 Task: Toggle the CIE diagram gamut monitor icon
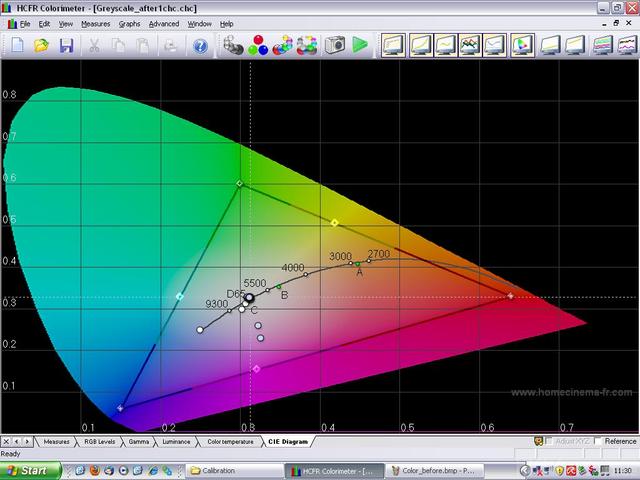tap(522, 45)
